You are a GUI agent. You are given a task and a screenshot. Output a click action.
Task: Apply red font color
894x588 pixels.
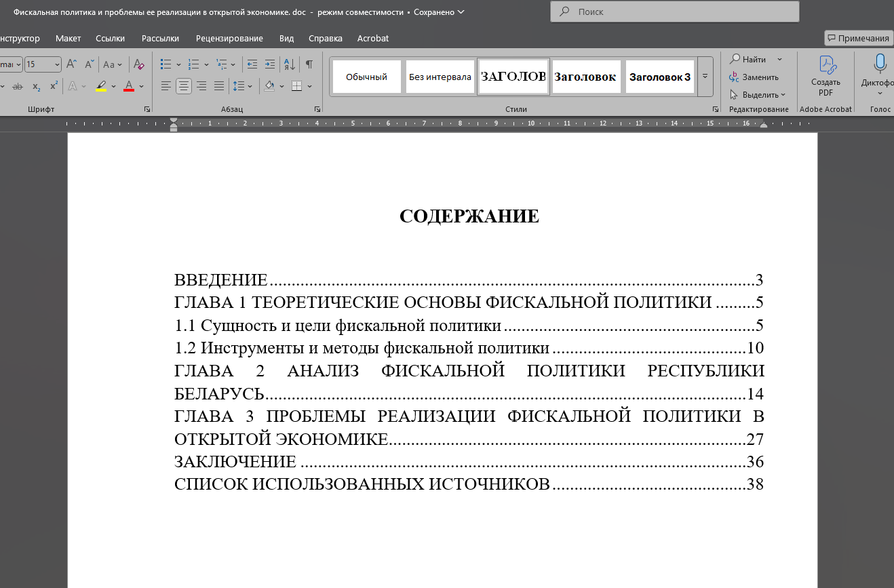coord(129,86)
